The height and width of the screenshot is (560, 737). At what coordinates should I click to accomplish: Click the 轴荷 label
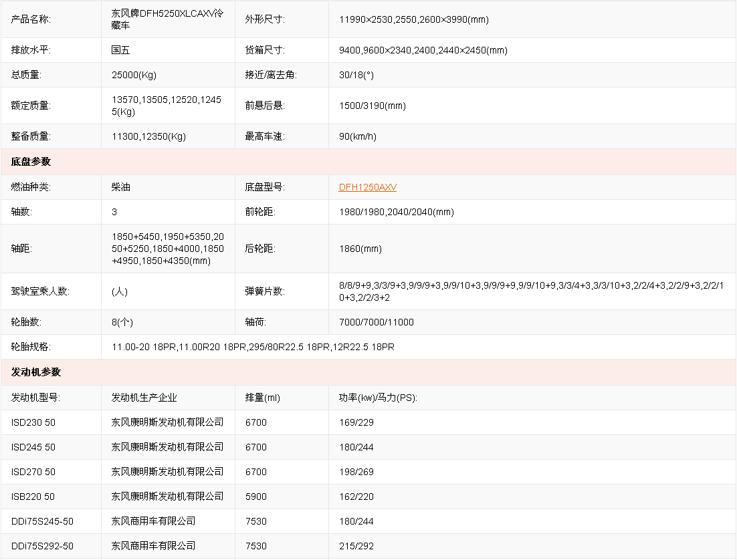(x=255, y=322)
